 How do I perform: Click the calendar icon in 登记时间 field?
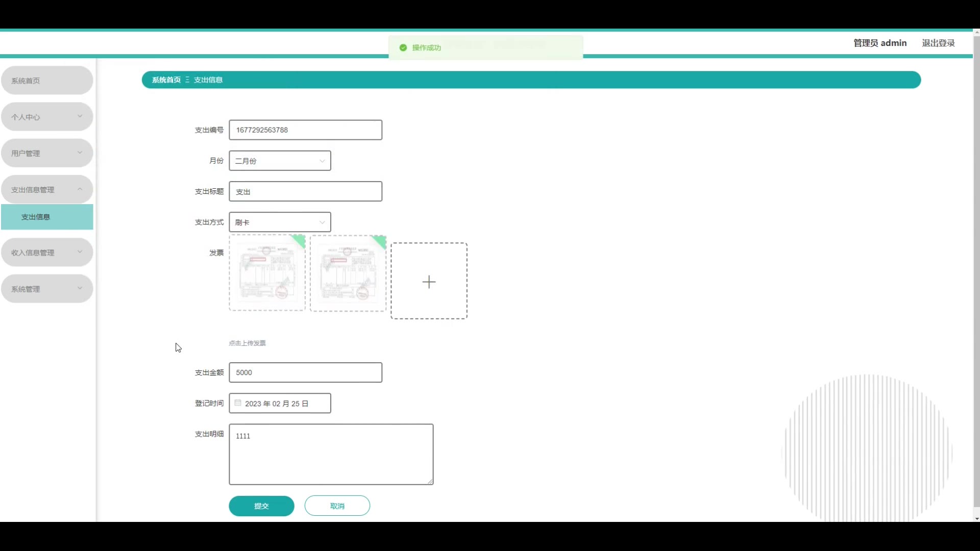tap(238, 403)
